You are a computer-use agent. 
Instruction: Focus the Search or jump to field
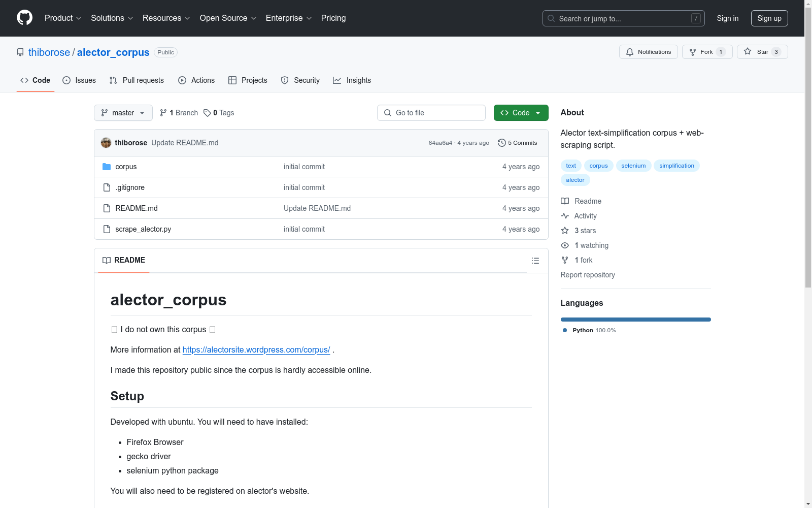(624, 18)
